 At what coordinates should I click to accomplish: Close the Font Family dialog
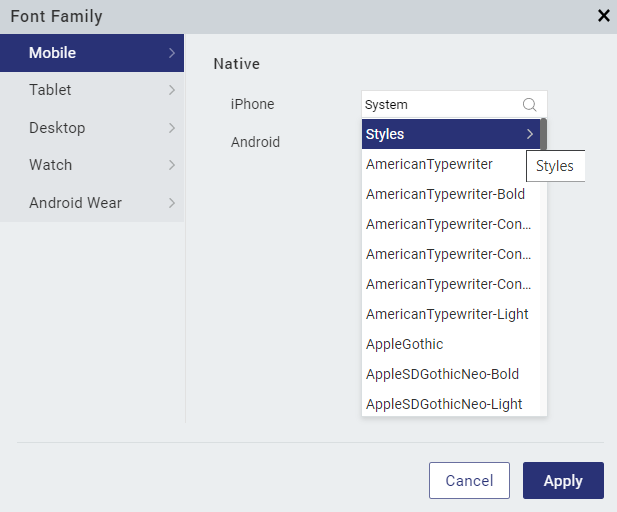[603, 15]
